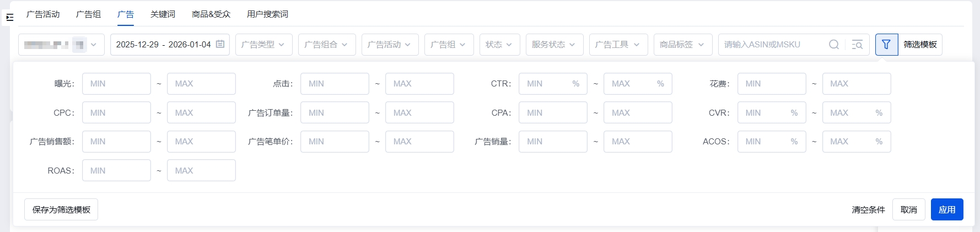Image resolution: width=980 pixels, height=232 pixels.
Task: Open the 广告活动 tab
Action: click(x=43, y=14)
